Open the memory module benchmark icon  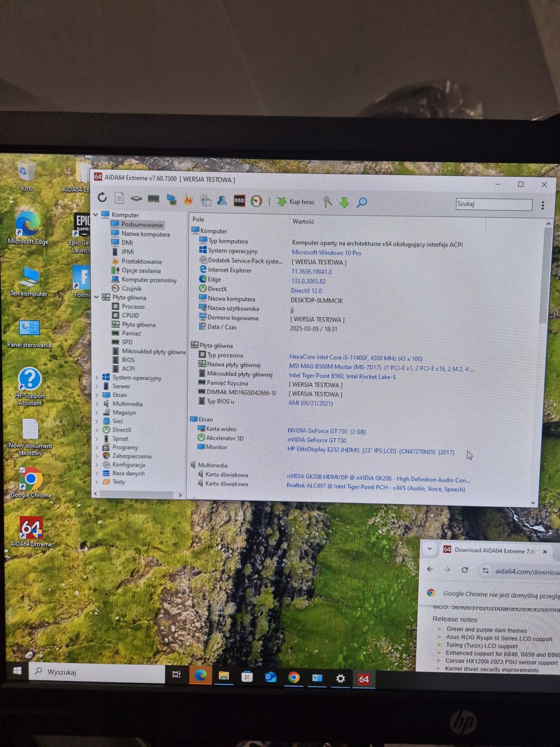pyautogui.click(x=153, y=199)
